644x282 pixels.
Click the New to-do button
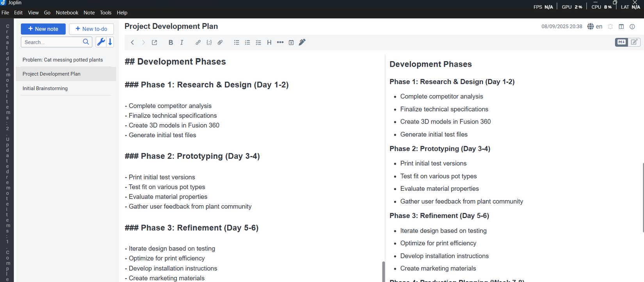point(91,29)
